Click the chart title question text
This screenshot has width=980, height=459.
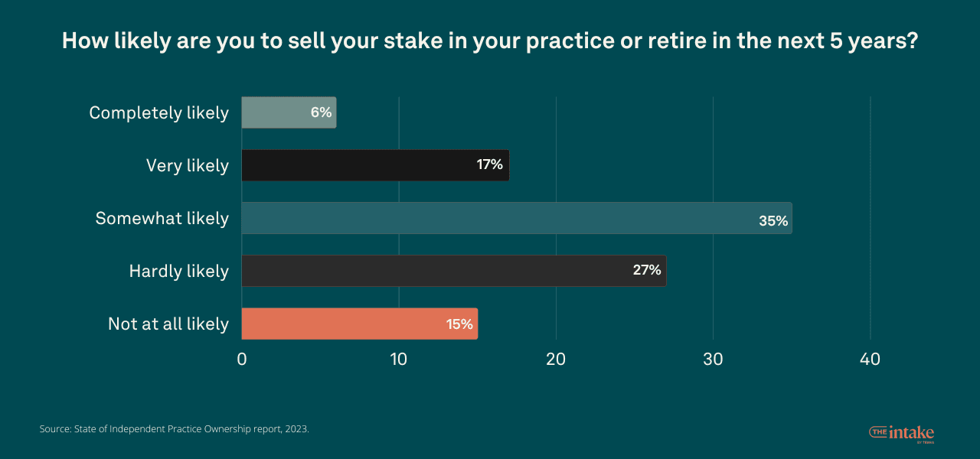click(x=490, y=41)
